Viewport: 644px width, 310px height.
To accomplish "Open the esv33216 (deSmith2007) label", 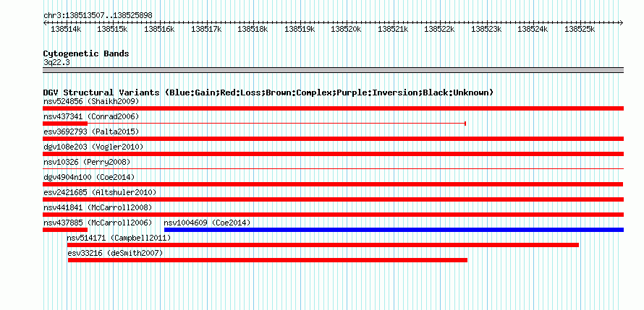I will click(115, 253).
